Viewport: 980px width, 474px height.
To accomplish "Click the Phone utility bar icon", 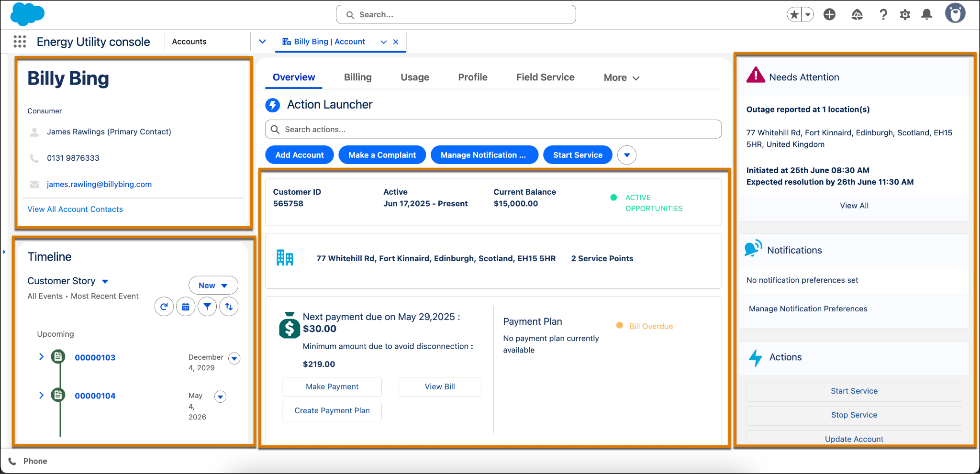I will pos(12,461).
